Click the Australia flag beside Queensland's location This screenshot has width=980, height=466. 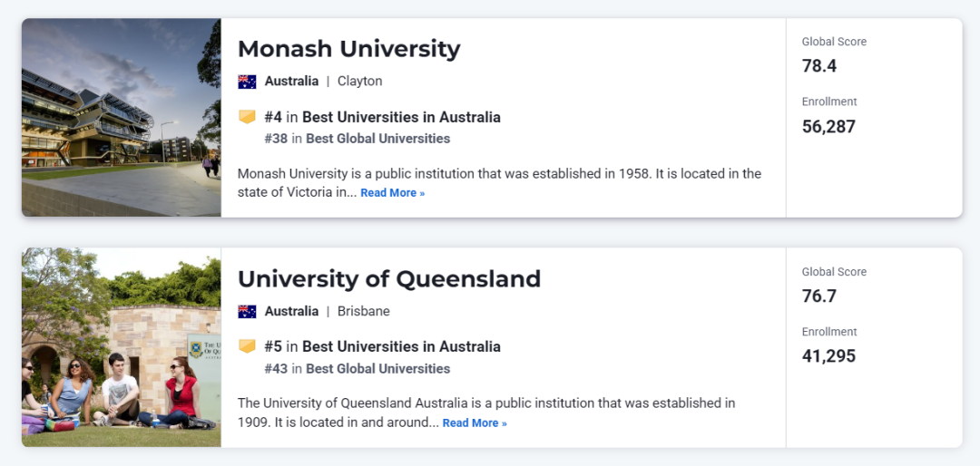[x=247, y=312]
